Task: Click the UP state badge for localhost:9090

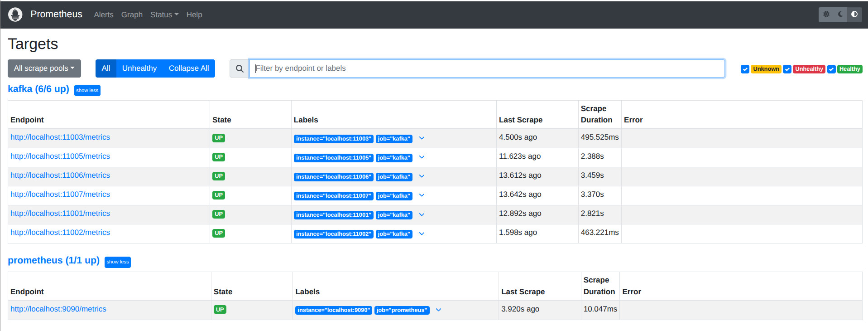Action: point(220,310)
